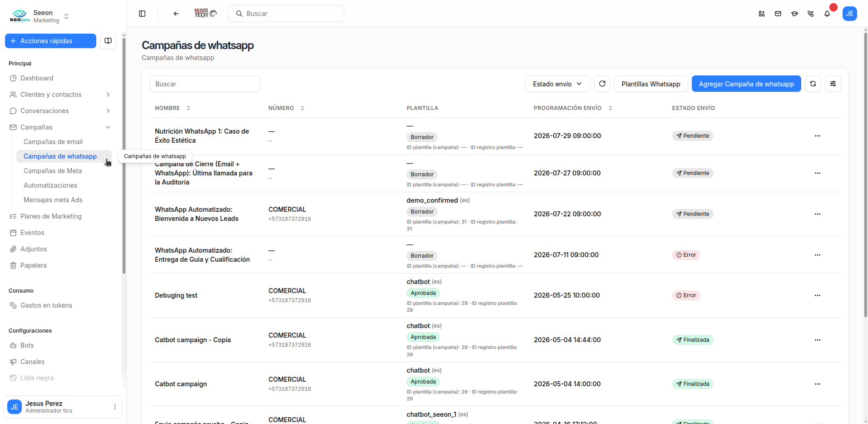Sort by the PROGRAMACIÓN ENVÍO column

(x=573, y=108)
